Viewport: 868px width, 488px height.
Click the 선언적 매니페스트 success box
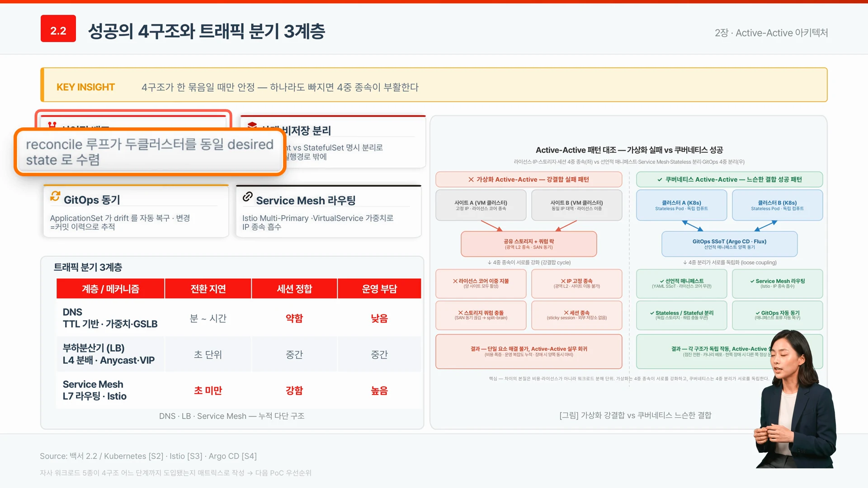[x=682, y=283]
